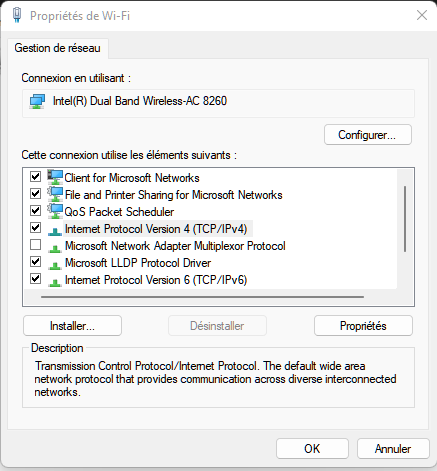
Task: Select the File and Printer Sharing icon
Action: 55,194
